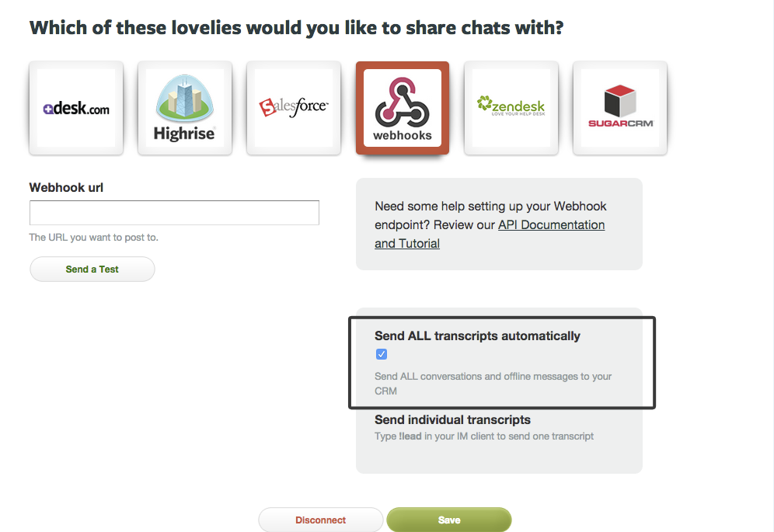Select the SugarCRM integration tile
The image size is (774, 532).
(x=620, y=108)
